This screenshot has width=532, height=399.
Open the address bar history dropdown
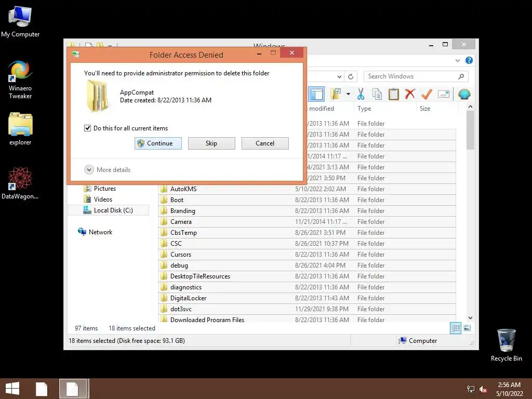tap(339, 77)
